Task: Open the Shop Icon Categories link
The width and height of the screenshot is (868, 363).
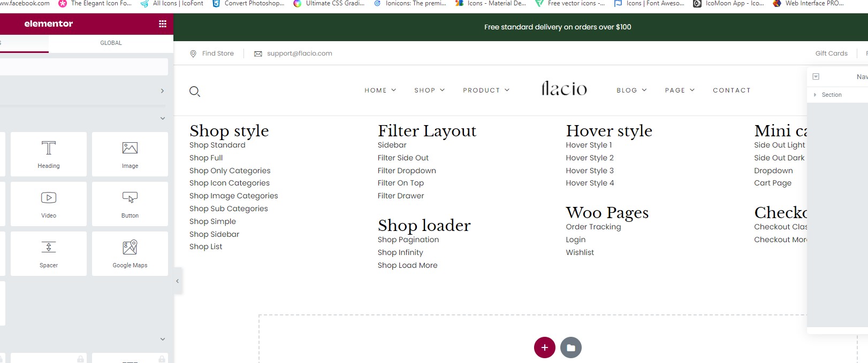Action: tap(230, 183)
